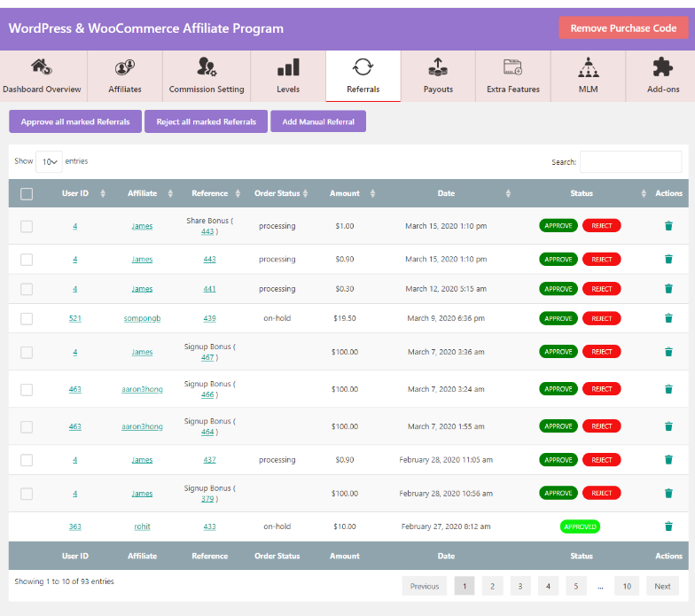Image resolution: width=695 pixels, height=616 pixels.
Task: Click the Add-ons puzzle piece icon
Action: tap(663, 67)
